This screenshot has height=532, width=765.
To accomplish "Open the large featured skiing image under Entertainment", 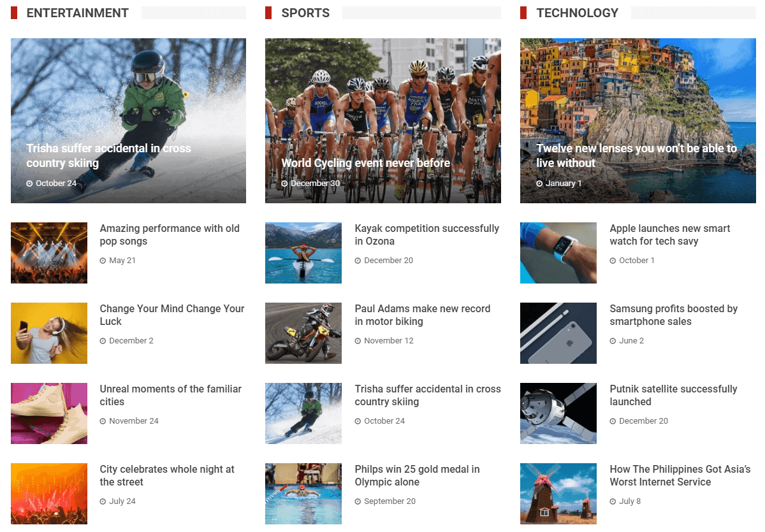I will (x=128, y=120).
